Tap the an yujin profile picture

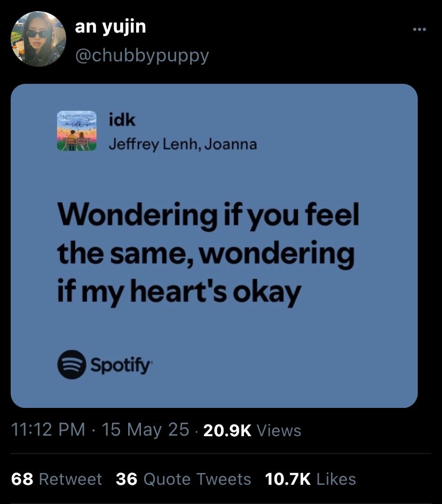[38, 39]
